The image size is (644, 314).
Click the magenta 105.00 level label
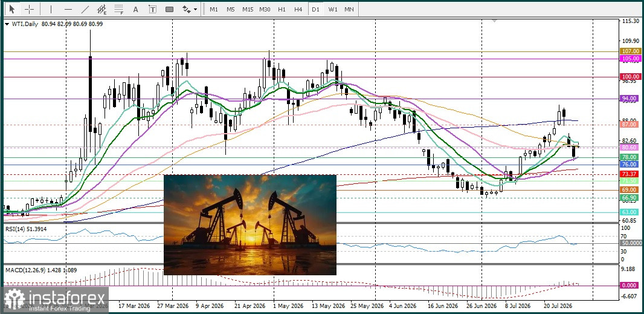click(630, 59)
